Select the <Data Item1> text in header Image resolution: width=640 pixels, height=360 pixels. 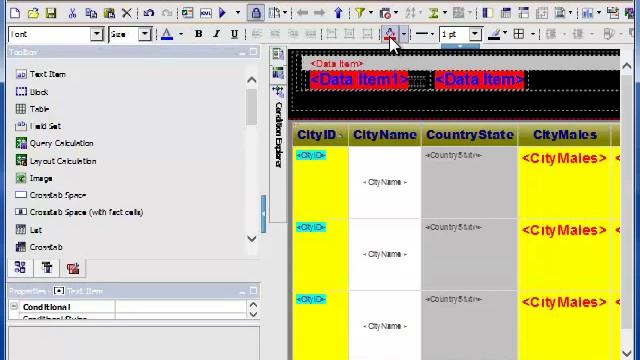click(359, 80)
